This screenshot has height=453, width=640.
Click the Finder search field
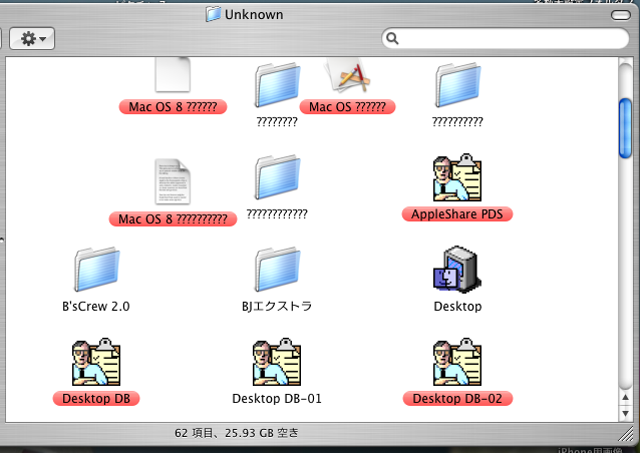pyautogui.click(x=505, y=38)
